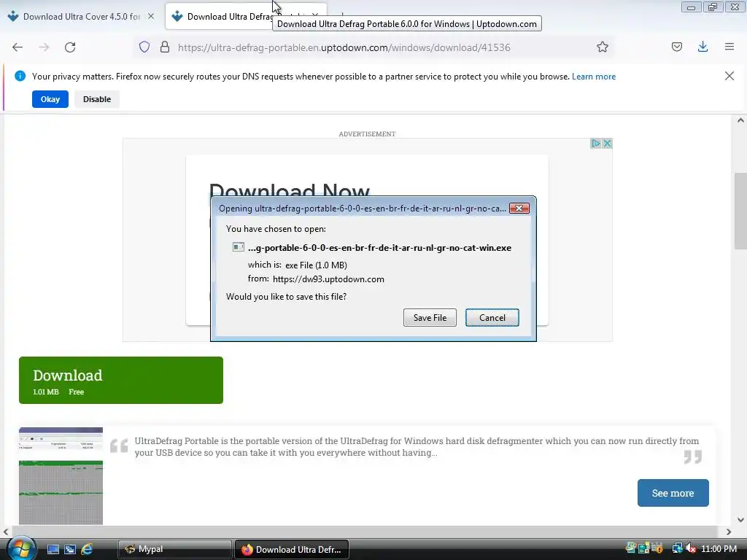This screenshot has width=747, height=560.
Task: Cancel the file download dialog
Action: 492,318
